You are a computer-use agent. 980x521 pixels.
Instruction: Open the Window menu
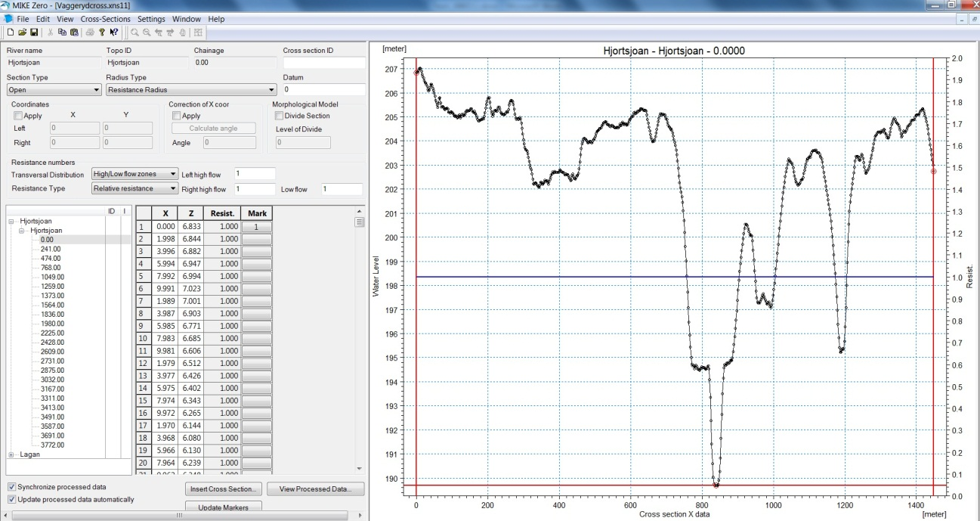[187, 19]
